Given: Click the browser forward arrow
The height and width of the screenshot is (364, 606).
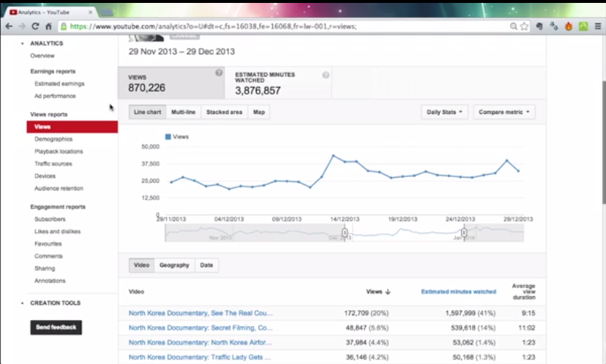Looking at the screenshot, I should (22, 26).
